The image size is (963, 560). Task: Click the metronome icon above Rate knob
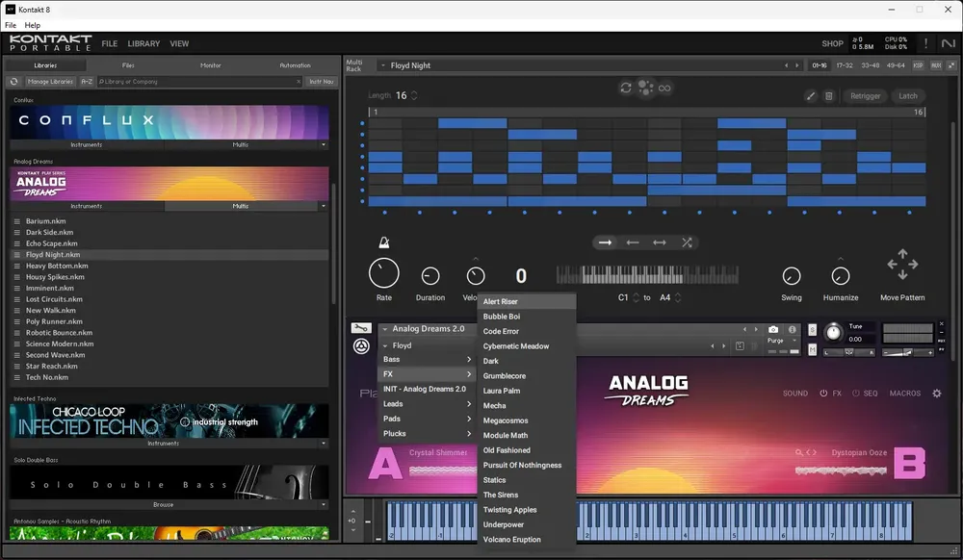(384, 242)
